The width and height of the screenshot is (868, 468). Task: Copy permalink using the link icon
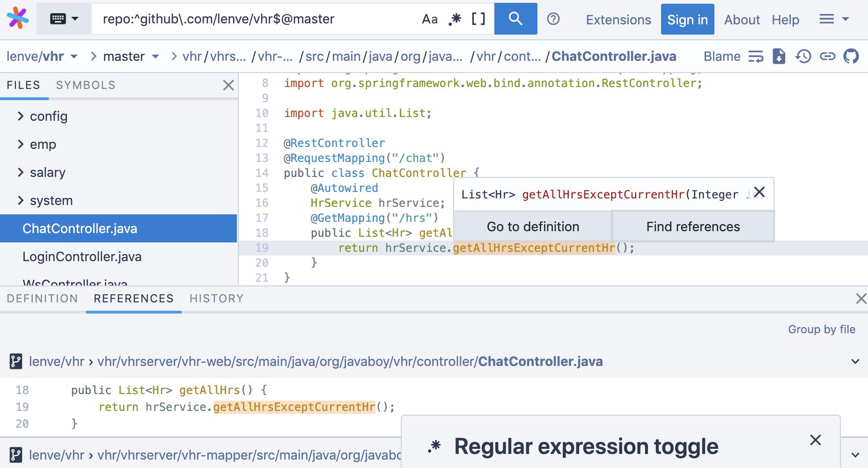coord(827,57)
